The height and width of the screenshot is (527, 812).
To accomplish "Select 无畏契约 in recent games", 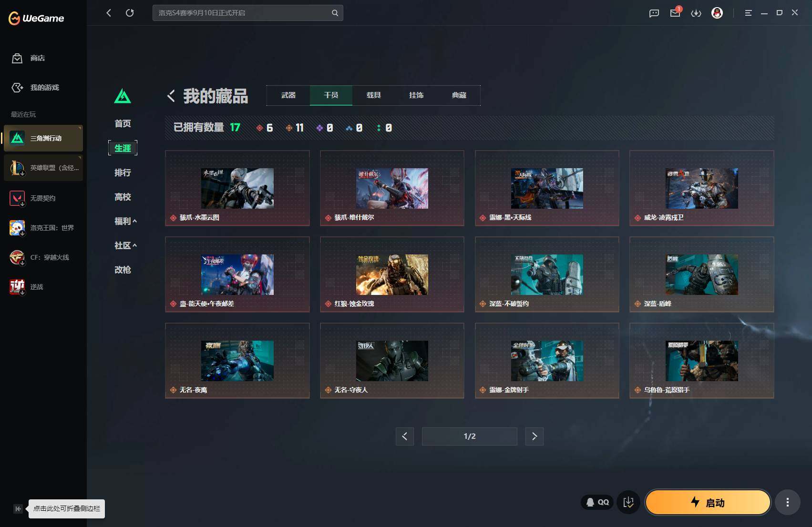I will (x=43, y=198).
